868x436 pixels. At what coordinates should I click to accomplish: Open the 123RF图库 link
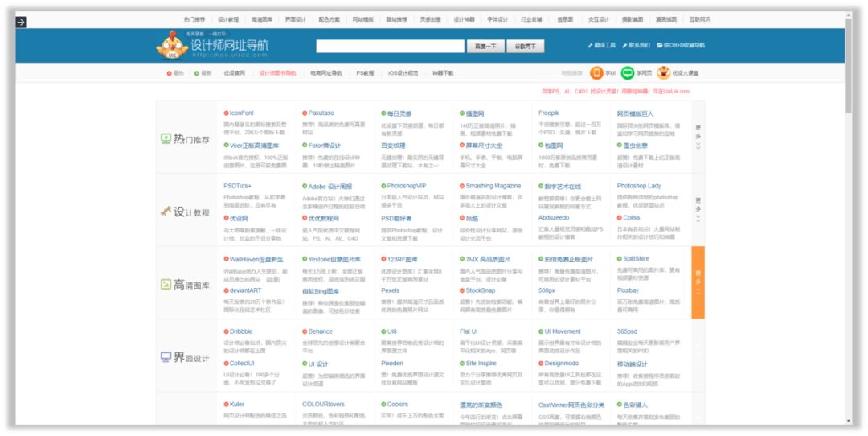(x=403, y=259)
